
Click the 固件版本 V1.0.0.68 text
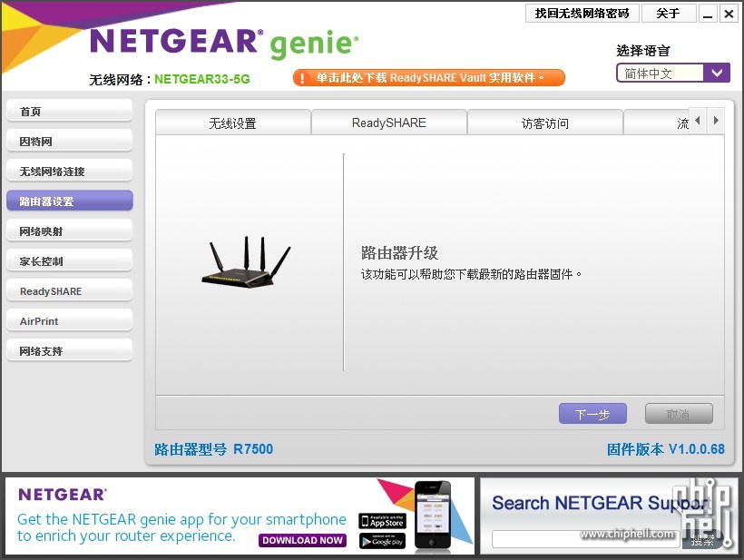coord(666,449)
